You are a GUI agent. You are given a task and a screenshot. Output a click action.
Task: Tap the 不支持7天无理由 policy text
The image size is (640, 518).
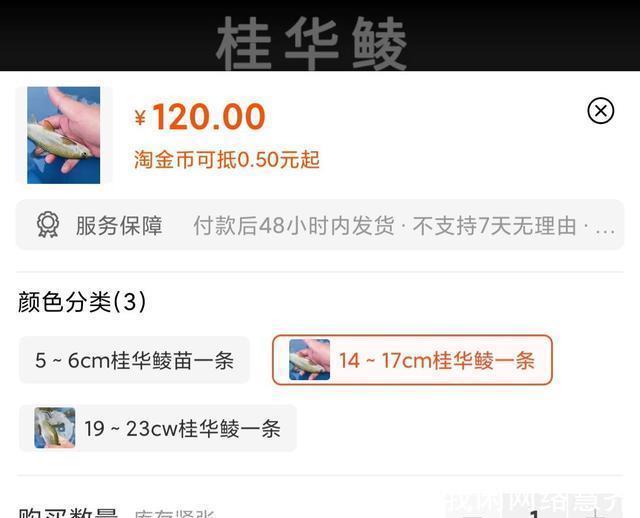[495, 225]
